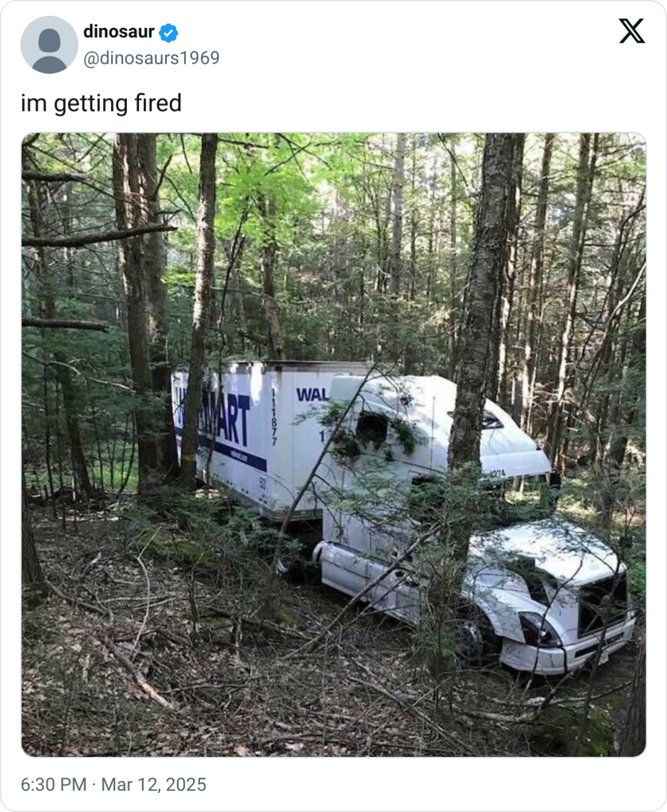Viewport: 667px width, 812px height.
Task: Open the X logo link
Action: (x=632, y=31)
